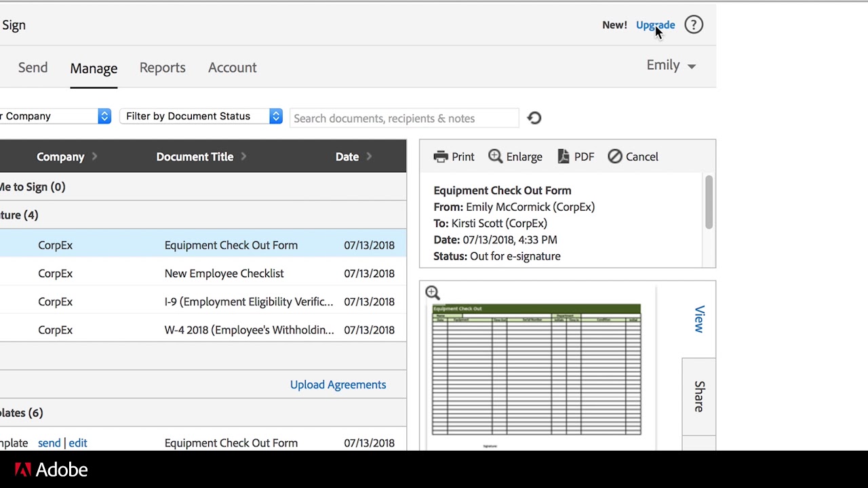Sort by the Document Title column header
The image size is (868, 488).
click(195, 157)
